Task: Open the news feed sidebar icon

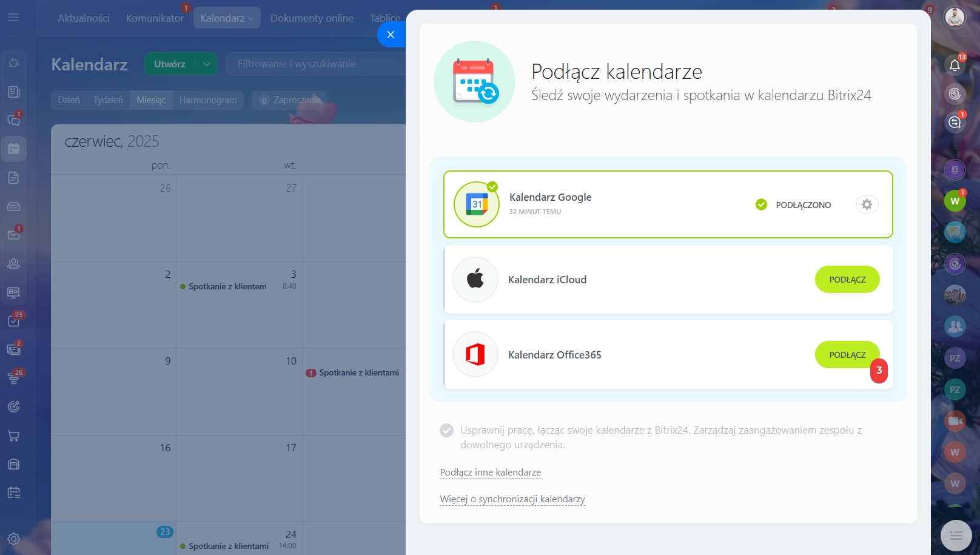Action: 13,92
